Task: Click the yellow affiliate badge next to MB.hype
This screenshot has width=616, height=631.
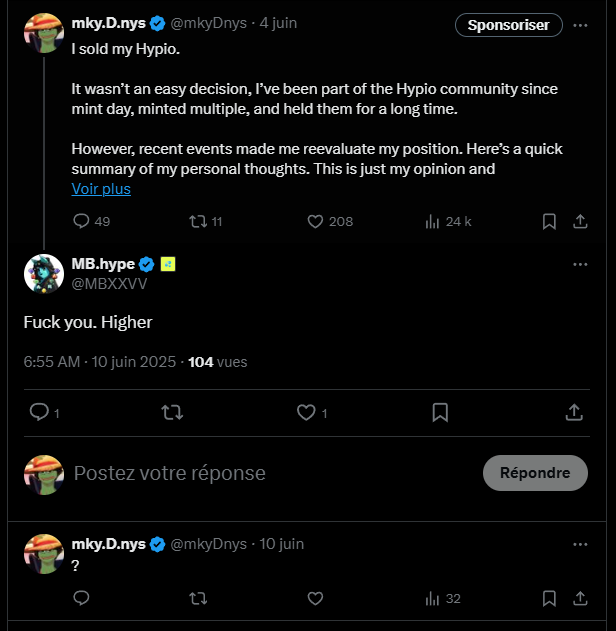Action: click(x=168, y=264)
